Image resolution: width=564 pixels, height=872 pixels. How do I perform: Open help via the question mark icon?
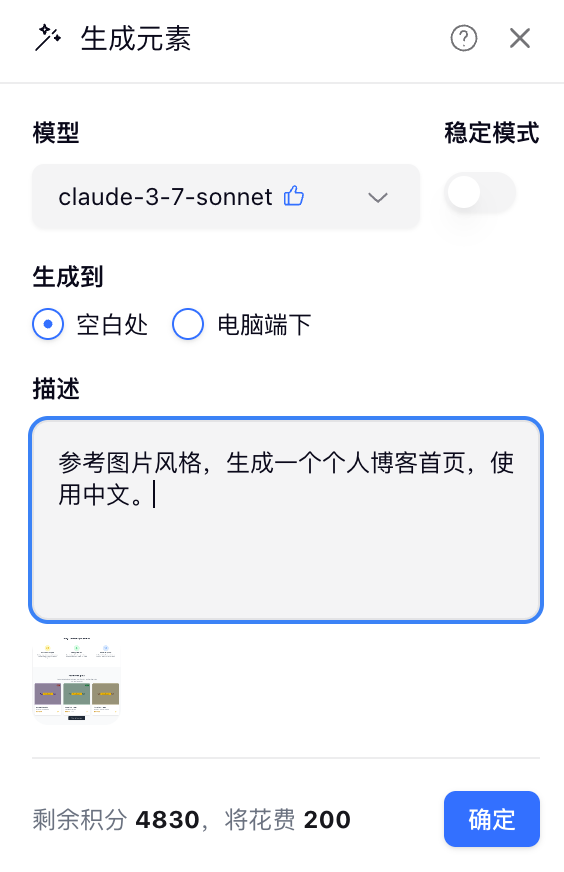click(x=463, y=38)
